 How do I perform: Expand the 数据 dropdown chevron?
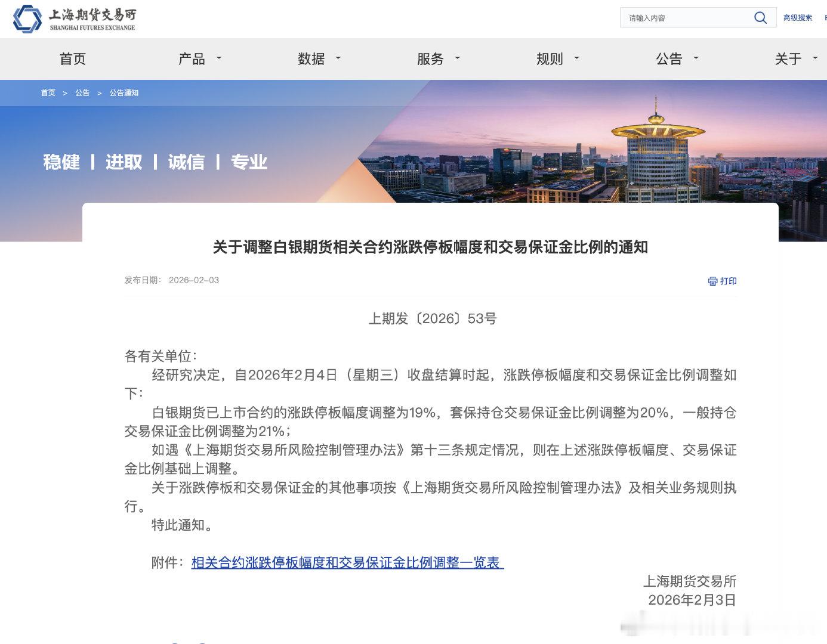pyautogui.click(x=338, y=60)
